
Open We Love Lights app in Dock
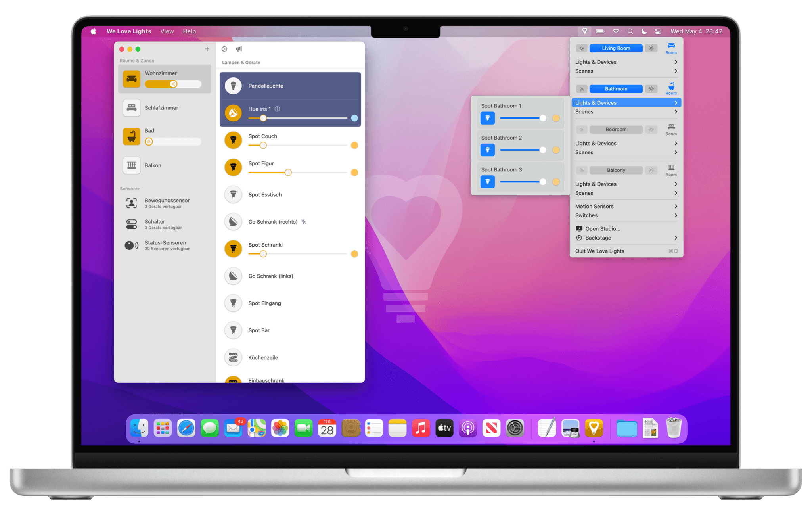(594, 428)
